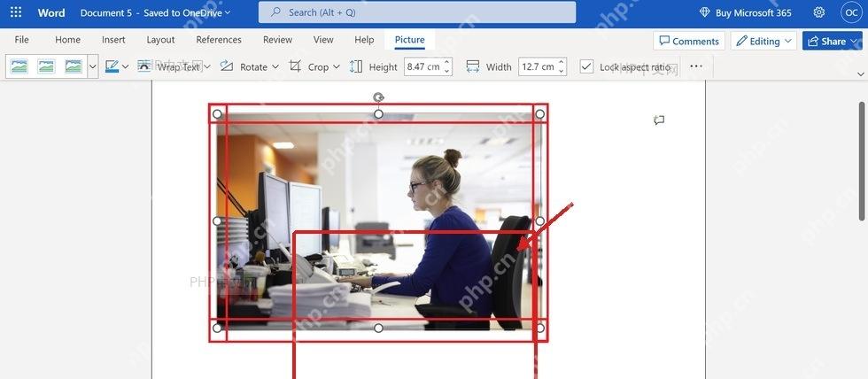Viewport: 868px width, 379px height.
Task: Switch to the Home tab
Action: pos(67,40)
